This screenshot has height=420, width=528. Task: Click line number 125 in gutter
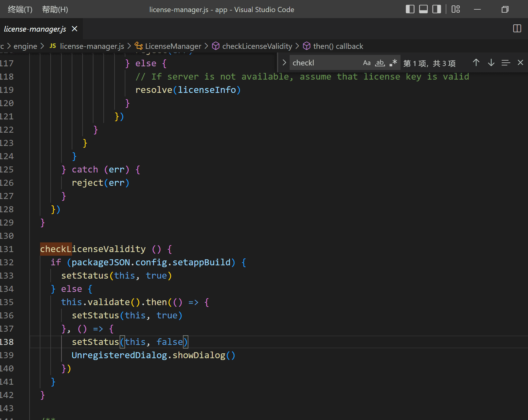[x=7, y=169]
